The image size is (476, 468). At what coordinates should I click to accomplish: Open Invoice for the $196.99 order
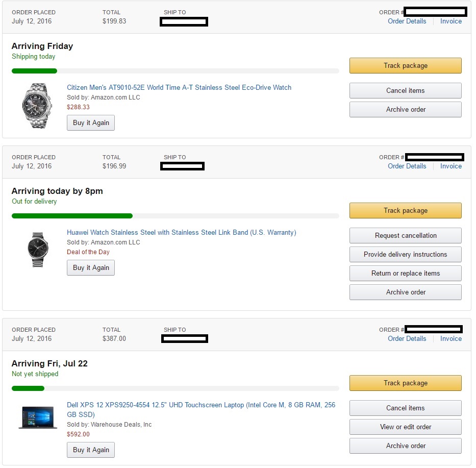point(451,166)
